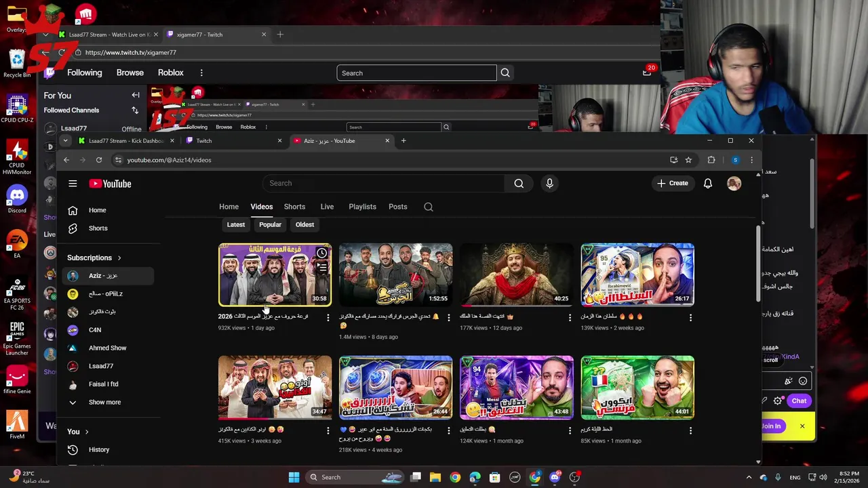This screenshot has height=488, width=868.
Task: Click the YouTube address bar URL
Action: point(169,160)
